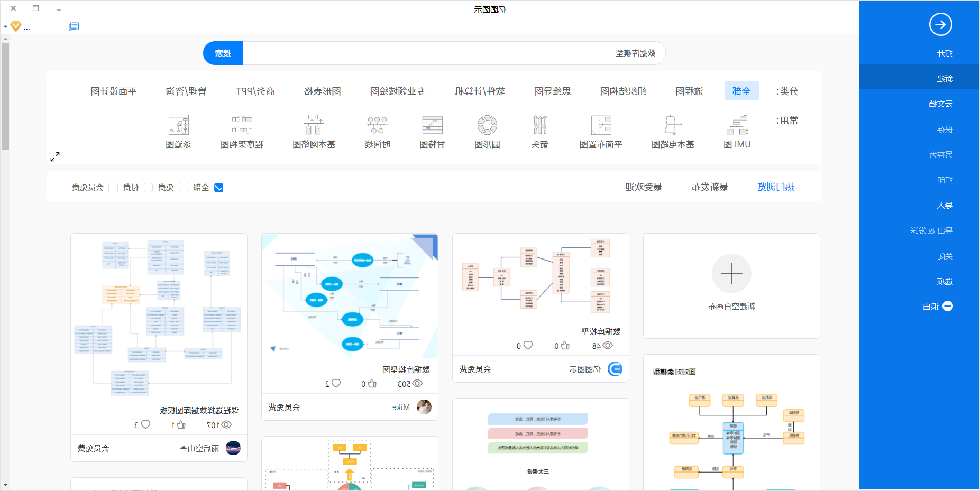Check the 付费 filter checkbox
980x491 pixels.
pos(149,188)
